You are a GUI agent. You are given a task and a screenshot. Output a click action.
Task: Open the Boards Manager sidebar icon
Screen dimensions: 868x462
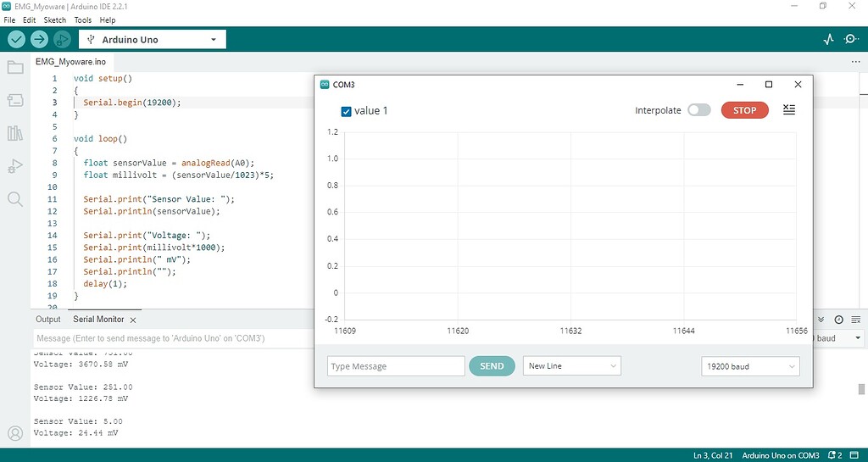tap(15, 100)
